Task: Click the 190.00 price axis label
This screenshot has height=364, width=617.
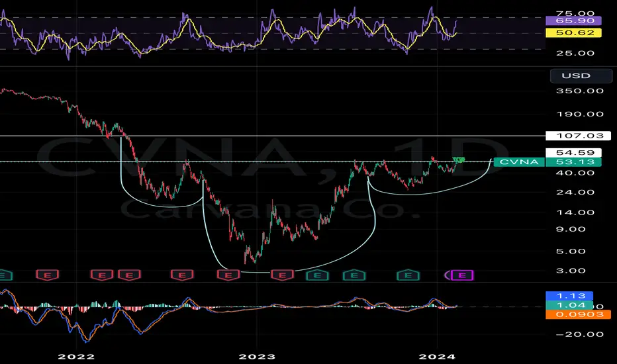Action: coord(580,114)
